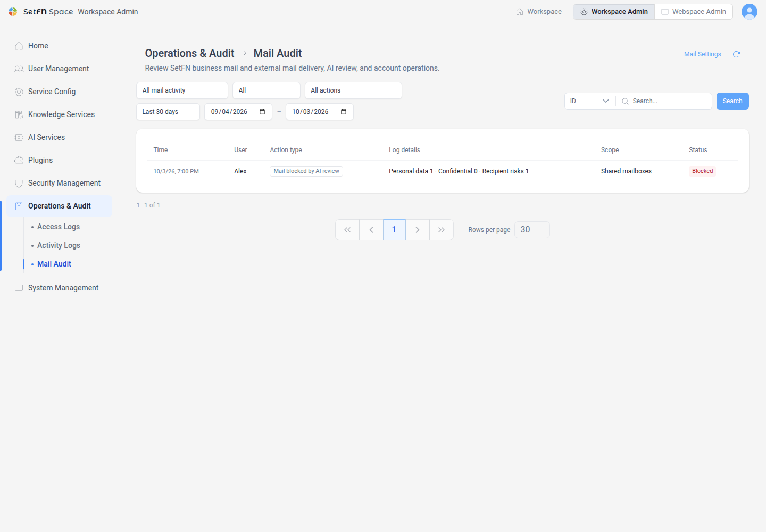The height and width of the screenshot is (532, 766).
Task: Click the Mail blocked by AI review tag
Action: [306, 171]
